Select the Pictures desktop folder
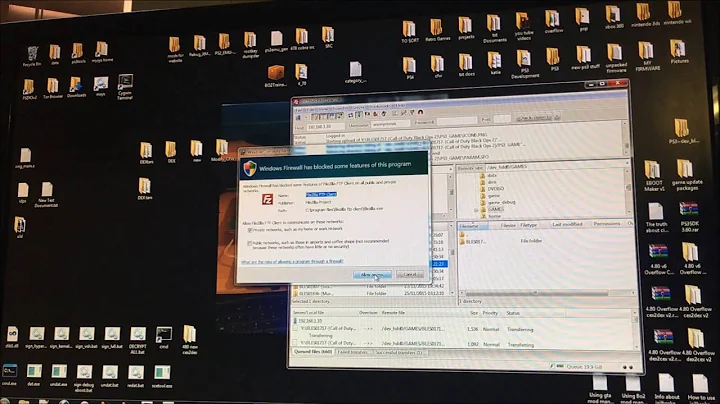The height and width of the screenshot is (404, 720). point(679,51)
